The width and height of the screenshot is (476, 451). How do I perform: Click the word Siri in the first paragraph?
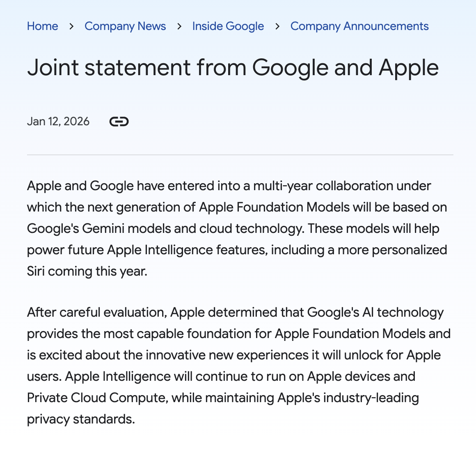point(36,271)
